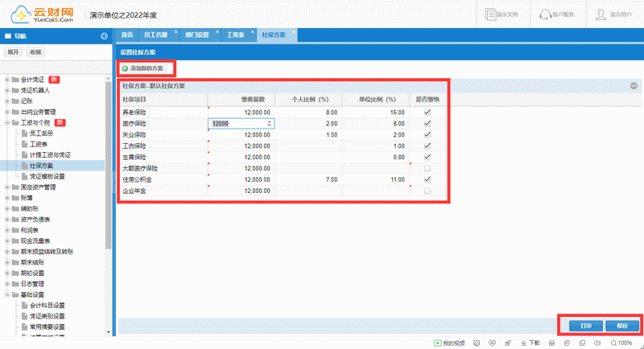Expand the 固定资产管理 folder
The height and width of the screenshot is (349, 644).
click(7, 187)
